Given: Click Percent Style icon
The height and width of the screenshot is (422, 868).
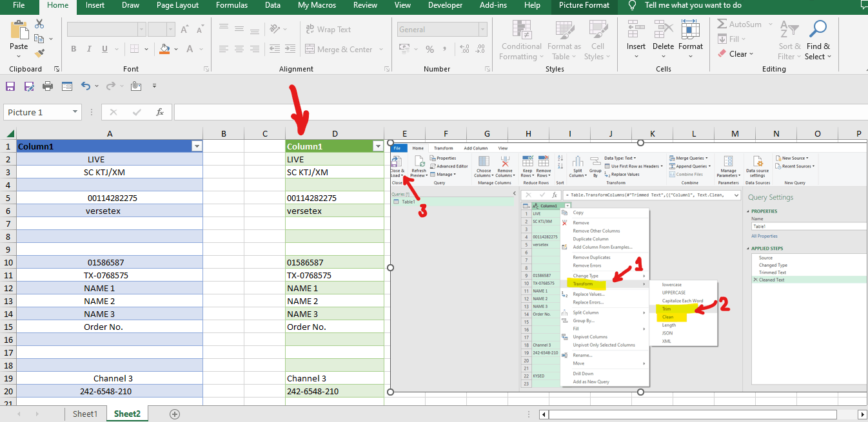Looking at the screenshot, I should pyautogui.click(x=429, y=49).
